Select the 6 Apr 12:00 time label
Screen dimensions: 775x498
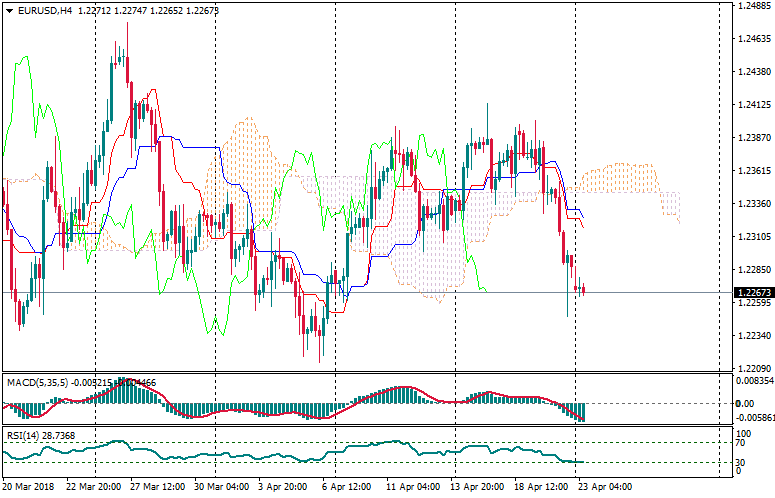[348, 486]
